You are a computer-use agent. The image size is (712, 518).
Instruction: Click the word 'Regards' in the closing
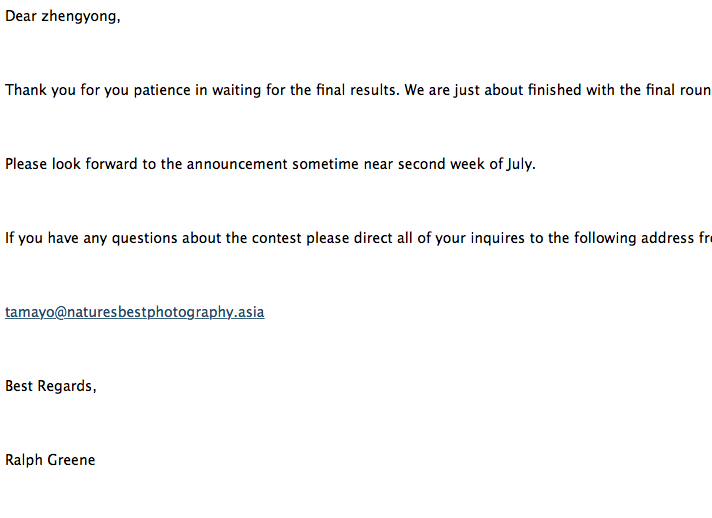tap(66, 386)
